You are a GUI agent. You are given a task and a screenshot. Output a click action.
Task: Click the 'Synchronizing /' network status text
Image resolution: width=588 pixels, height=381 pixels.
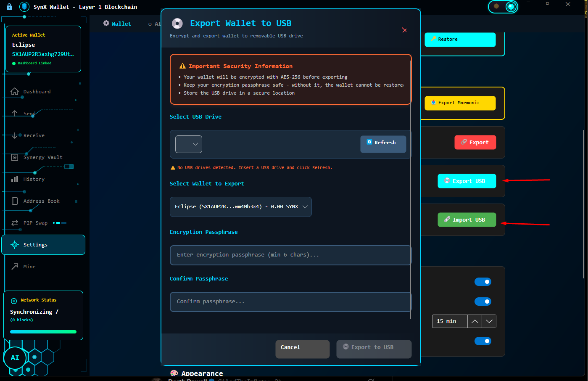point(34,312)
